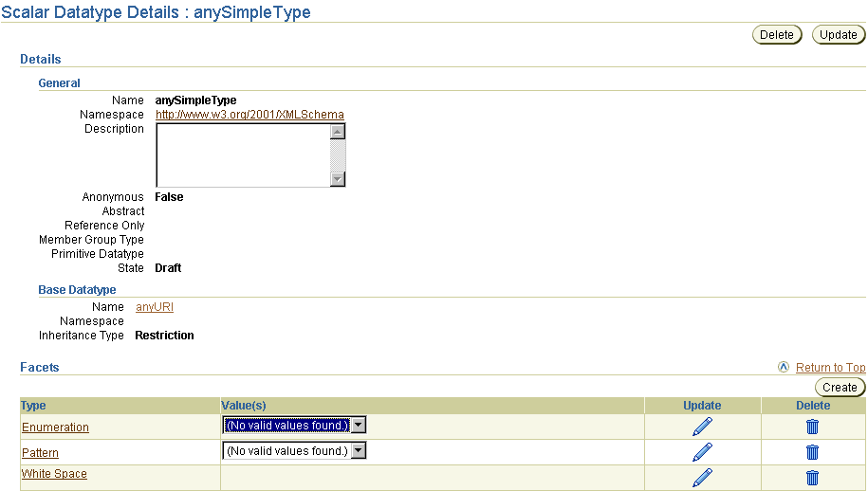Image resolution: width=868 pixels, height=491 pixels.
Task: Open the Pattern values dropdown
Action: [x=294, y=450]
